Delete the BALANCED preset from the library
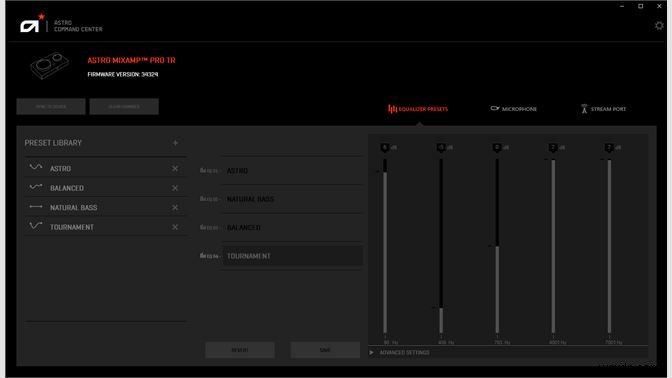 click(175, 188)
